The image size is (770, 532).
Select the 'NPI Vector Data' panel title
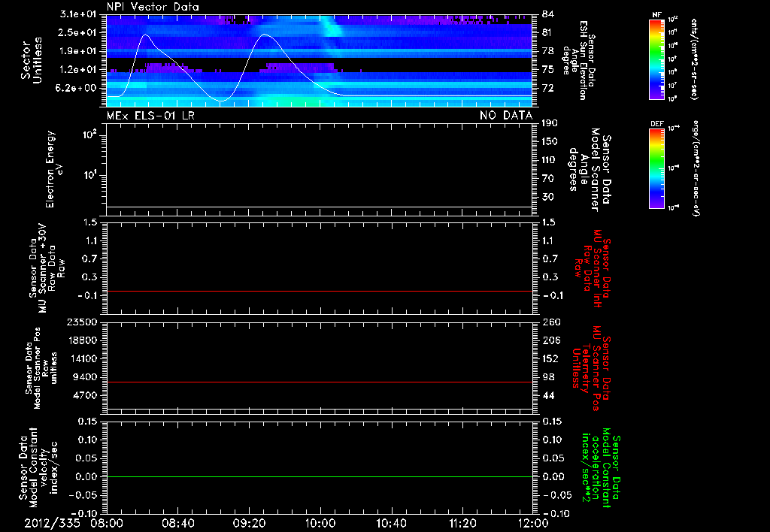coord(153,7)
